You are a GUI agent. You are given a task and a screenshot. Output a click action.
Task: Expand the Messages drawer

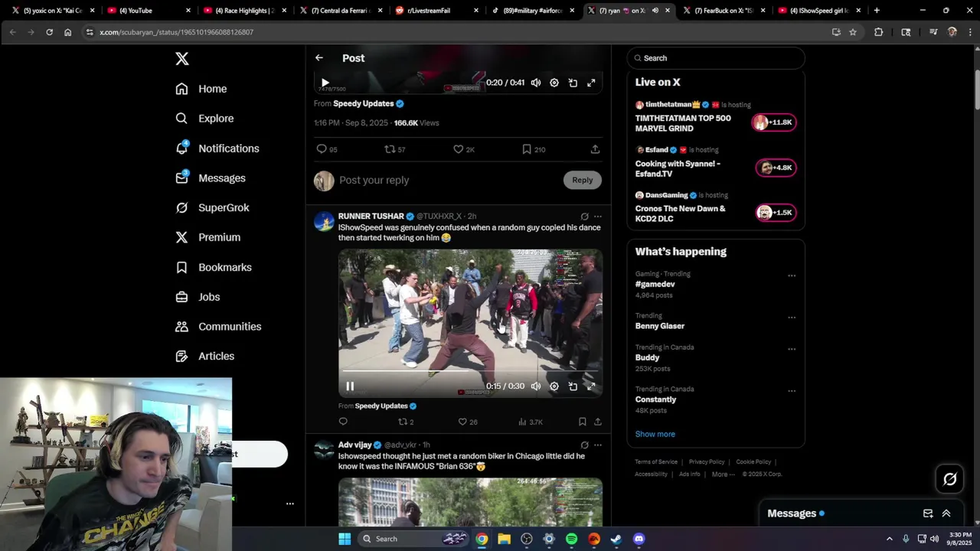946,514
